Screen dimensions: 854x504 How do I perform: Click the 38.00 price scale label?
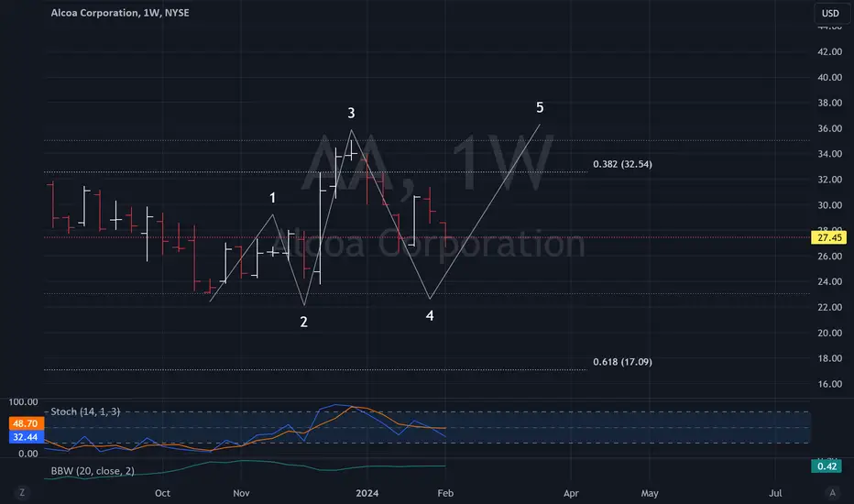pos(829,103)
